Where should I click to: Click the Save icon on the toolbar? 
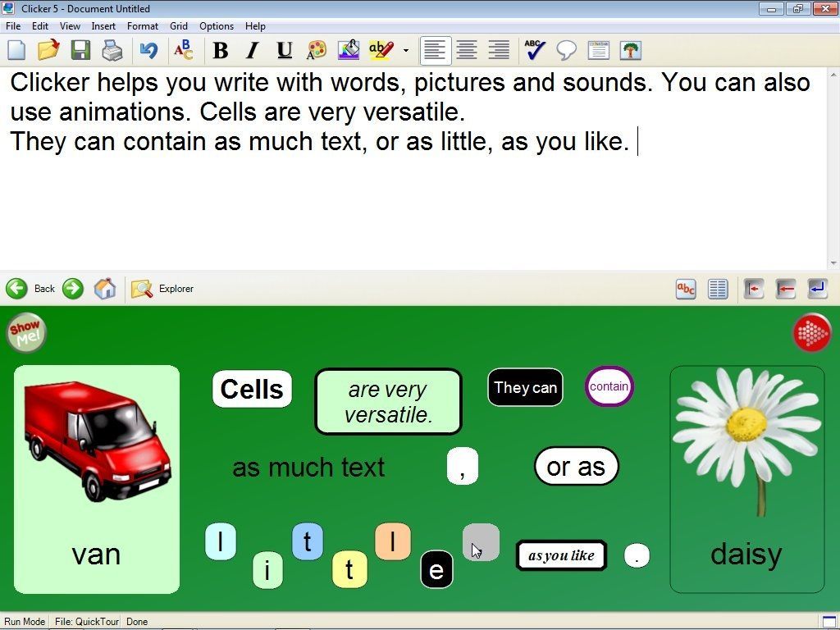[80, 50]
